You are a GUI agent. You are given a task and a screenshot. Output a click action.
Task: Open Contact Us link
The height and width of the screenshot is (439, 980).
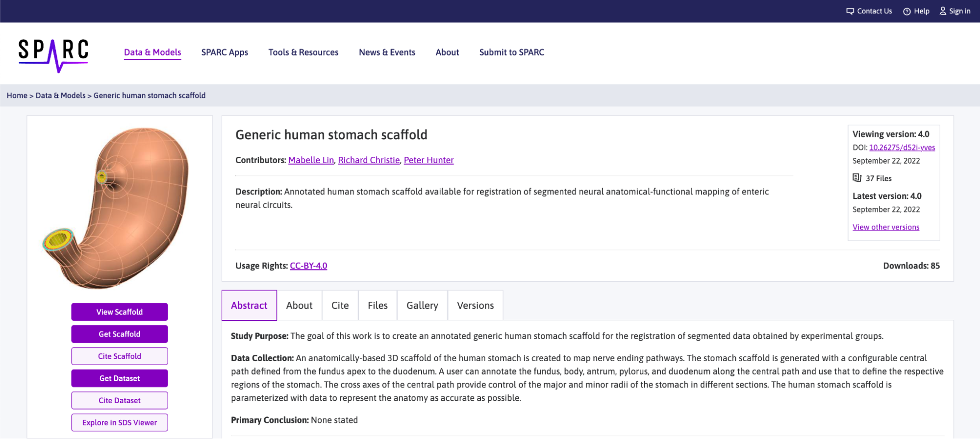click(x=875, y=11)
